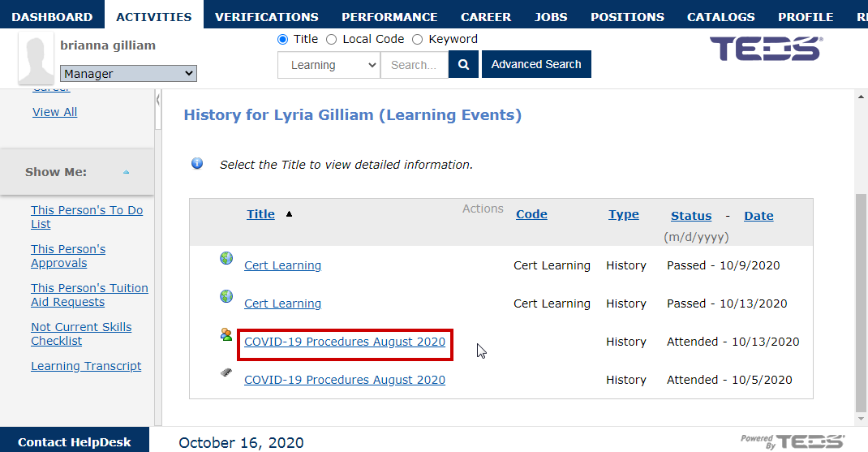
Task: Open the Learning Transcript link
Action: click(x=86, y=366)
